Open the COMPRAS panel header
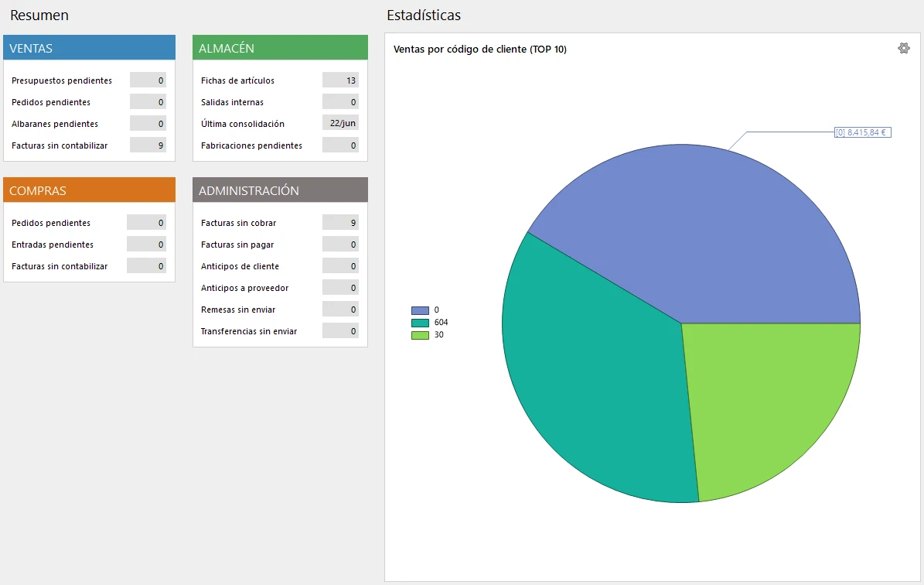The width and height of the screenshot is (924, 585). click(90, 190)
